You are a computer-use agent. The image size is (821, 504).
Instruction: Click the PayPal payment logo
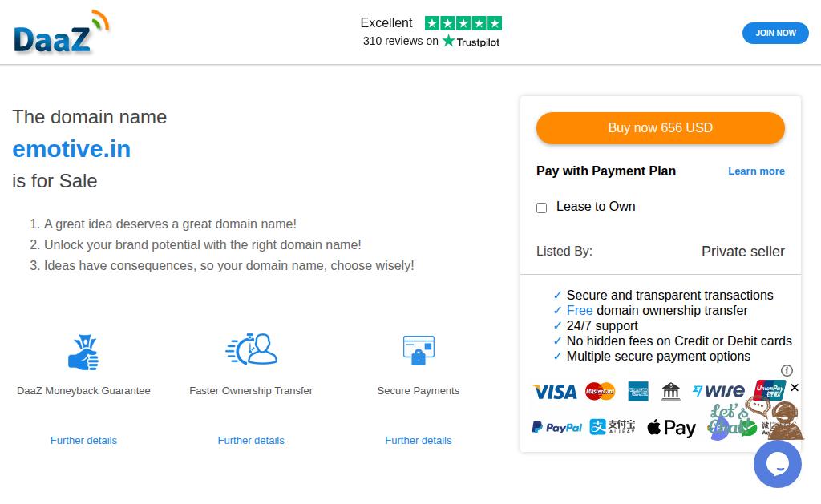pyautogui.click(x=557, y=428)
